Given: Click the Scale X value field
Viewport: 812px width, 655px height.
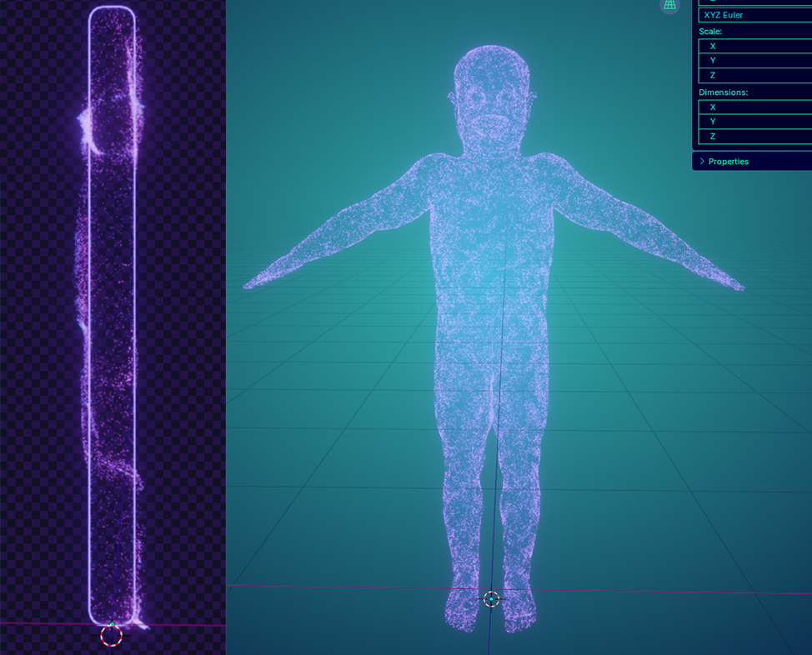Looking at the screenshot, I should 754,46.
